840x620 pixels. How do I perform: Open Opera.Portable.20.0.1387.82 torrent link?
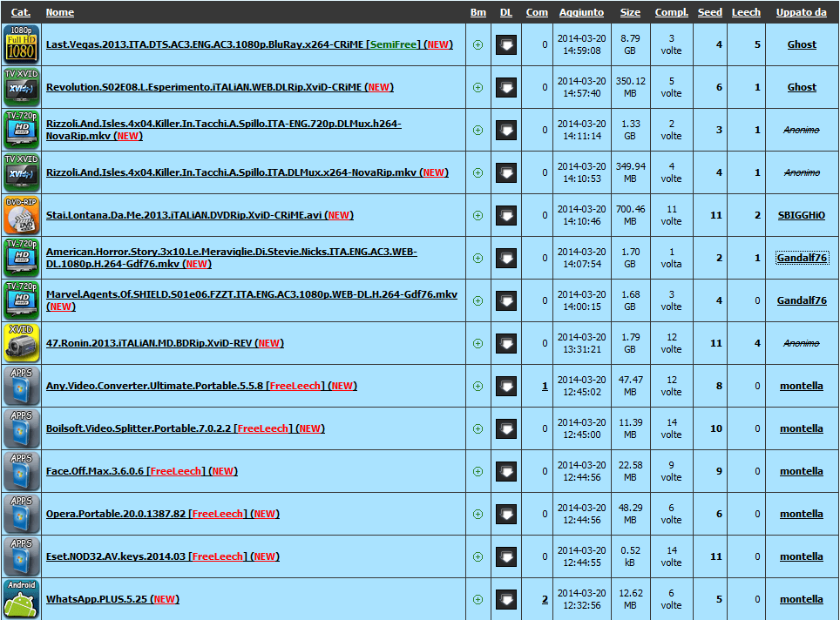click(x=162, y=514)
